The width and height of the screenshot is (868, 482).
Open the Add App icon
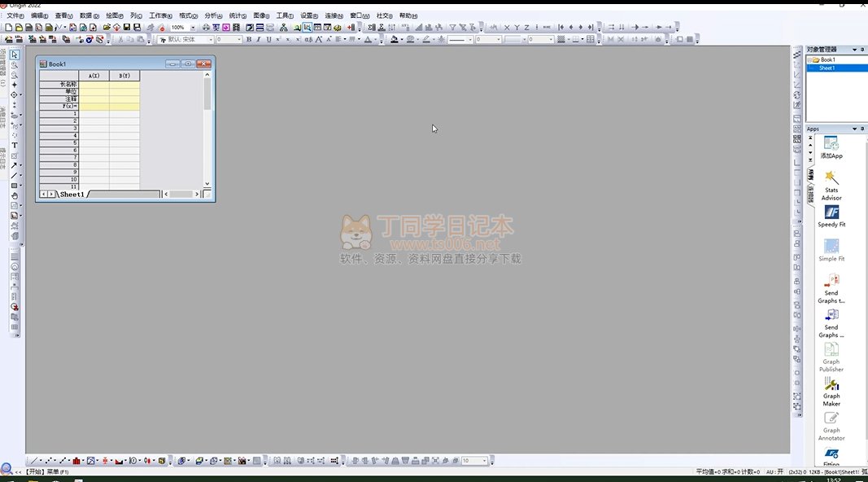(x=831, y=147)
